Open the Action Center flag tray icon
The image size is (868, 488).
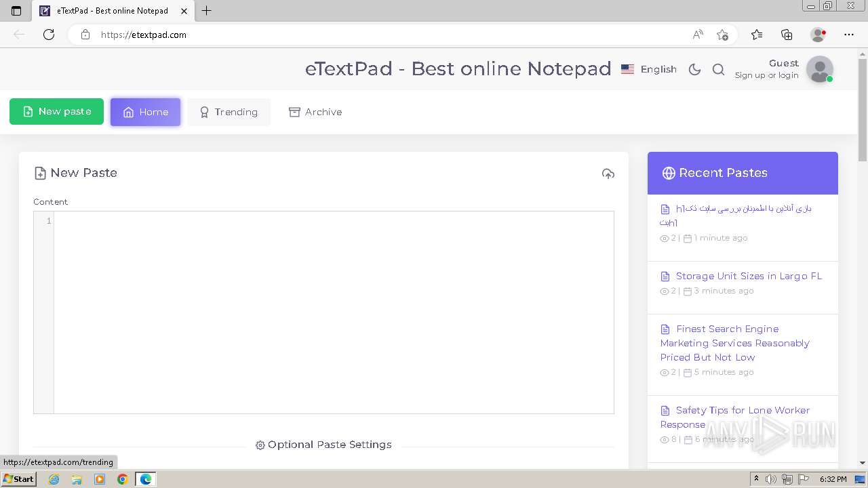point(802,479)
